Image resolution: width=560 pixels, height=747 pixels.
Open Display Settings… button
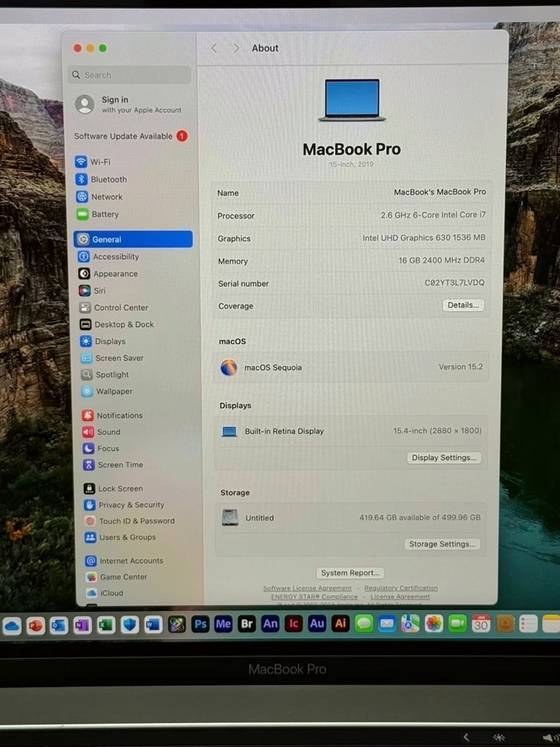(444, 457)
